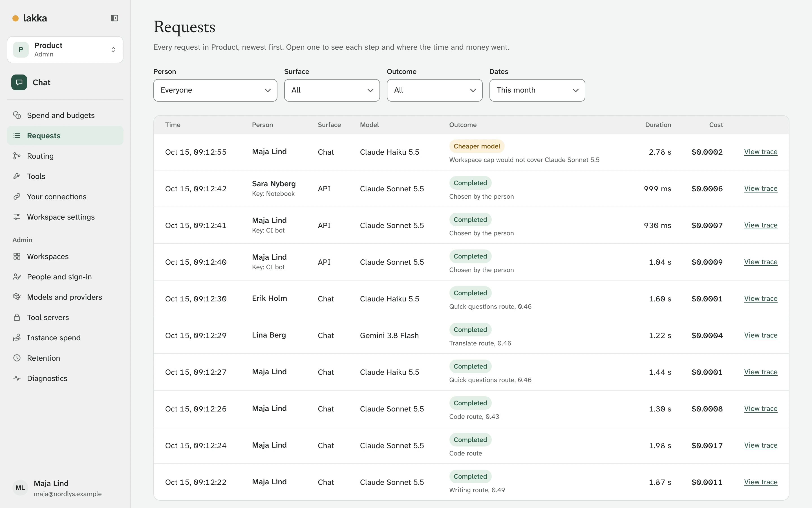812x508 pixels.
Task: View trace for the 09:12:26 request
Action: pos(761,409)
